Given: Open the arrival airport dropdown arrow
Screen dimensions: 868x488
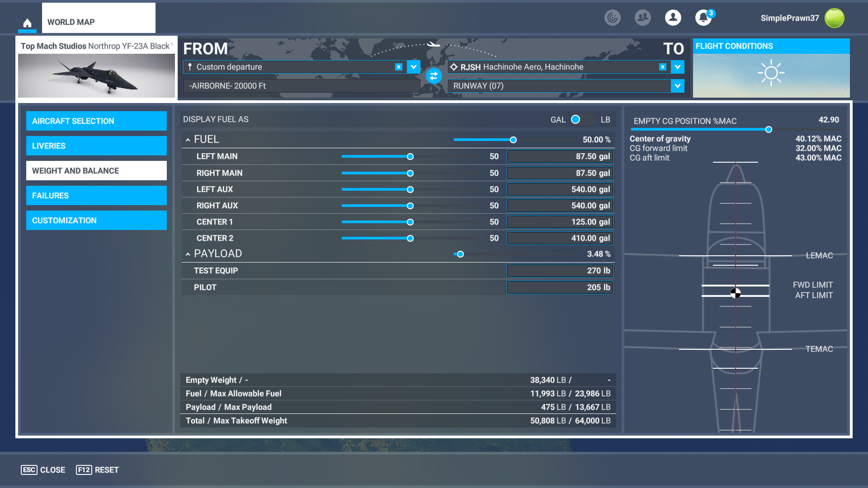Looking at the screenshot, I should [677, 67].
